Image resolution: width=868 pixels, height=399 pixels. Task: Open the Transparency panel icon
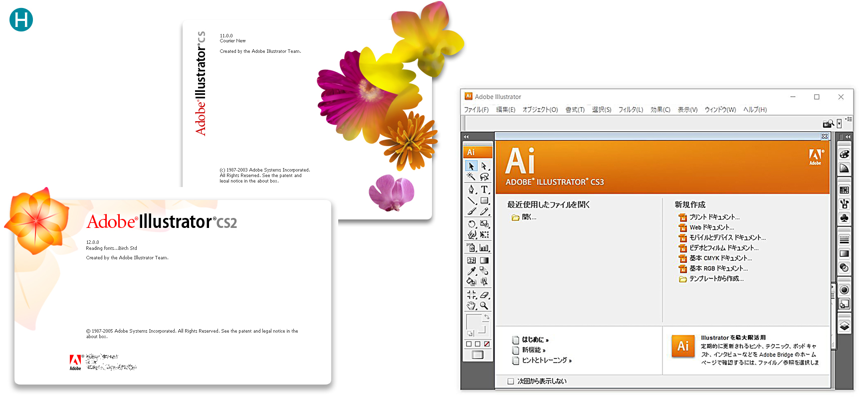pos(844,268)
